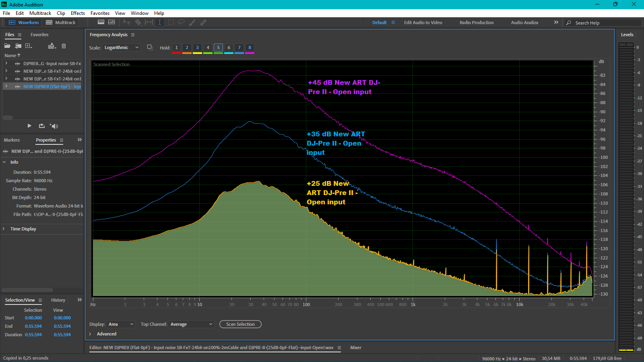This screenshot has height=362, width=644.
Task: Show more workspaces via double chevron
Action: pos(556,23)
